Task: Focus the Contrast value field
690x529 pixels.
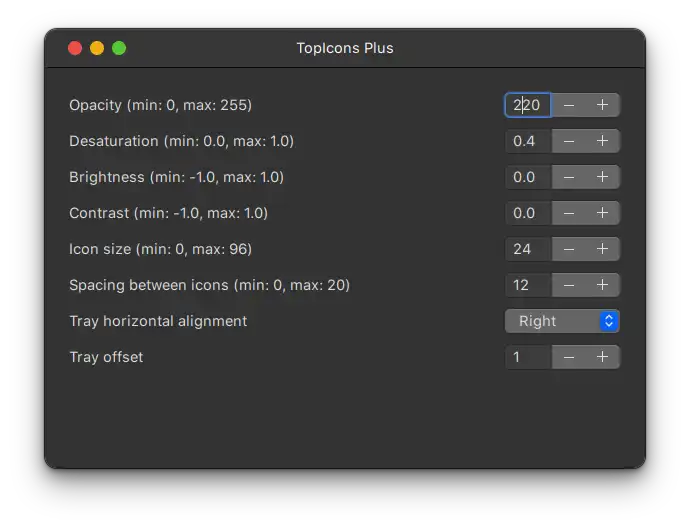Action: (528, 213)
